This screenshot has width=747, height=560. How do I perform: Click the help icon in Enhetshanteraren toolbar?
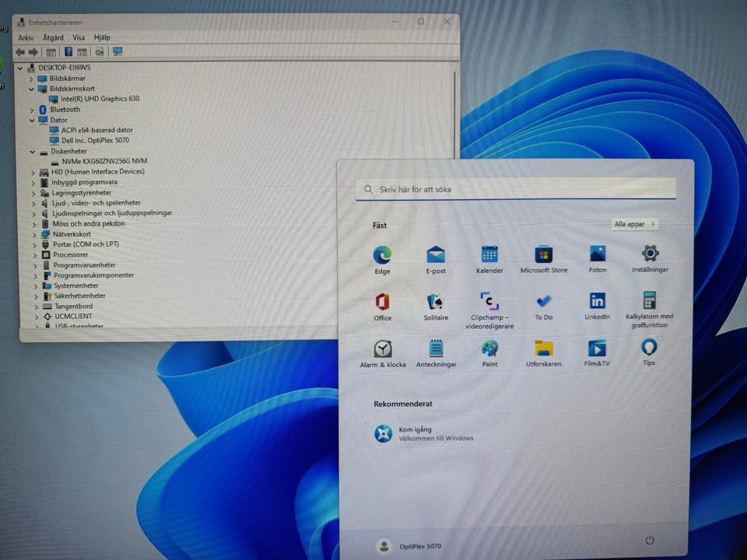pyautogui.click(x=68, y=51)
